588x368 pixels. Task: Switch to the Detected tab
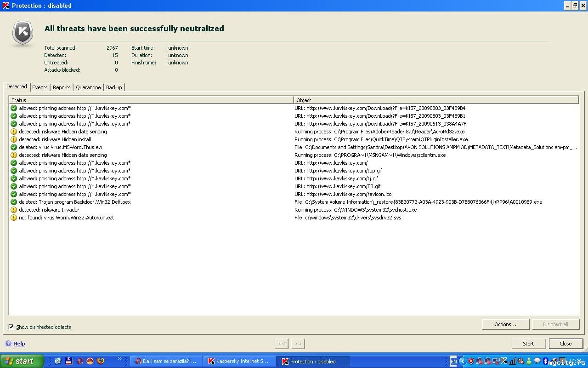pyautogui.click(x=17, y=86)
